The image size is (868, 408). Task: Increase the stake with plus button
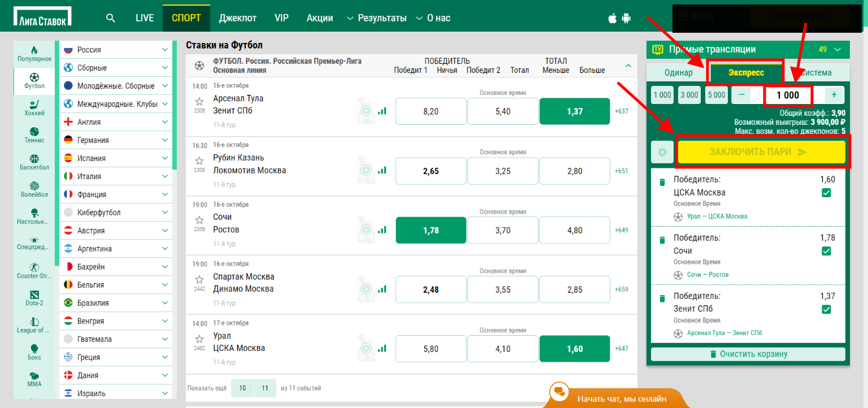pyautogui.click(x=834, y=95)
